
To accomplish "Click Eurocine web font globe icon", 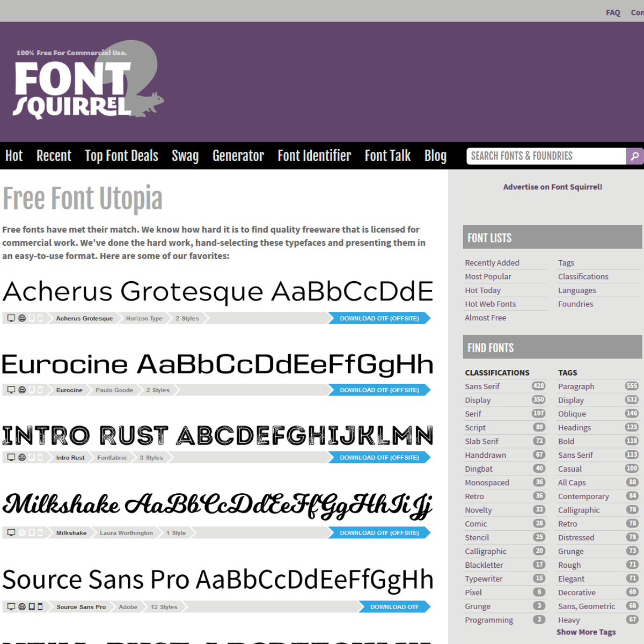I will [22, 390].
